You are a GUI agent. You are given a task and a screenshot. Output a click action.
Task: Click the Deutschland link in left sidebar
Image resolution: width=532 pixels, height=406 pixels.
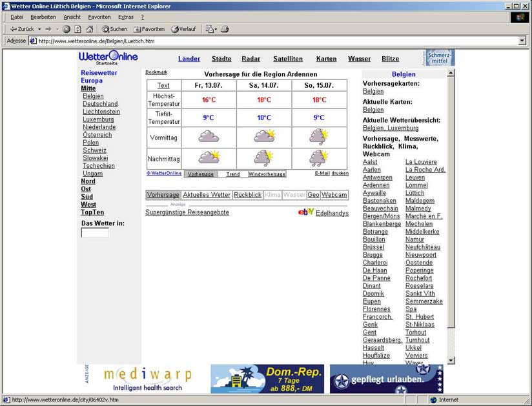pos(100,104)
